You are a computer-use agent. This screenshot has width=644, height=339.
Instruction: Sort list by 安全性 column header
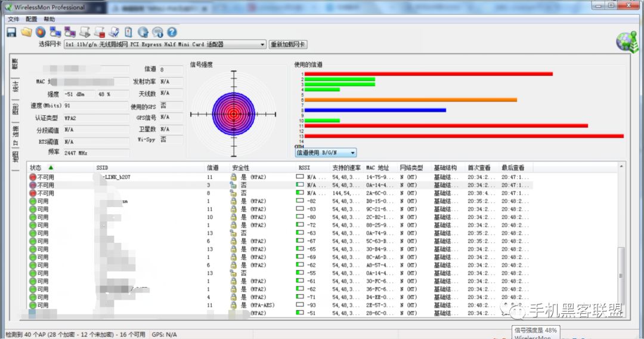point(262,168)
